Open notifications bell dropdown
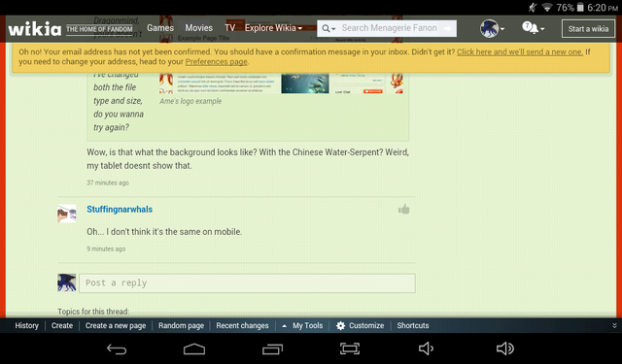The image size is (622, 364). coord(534,28)
